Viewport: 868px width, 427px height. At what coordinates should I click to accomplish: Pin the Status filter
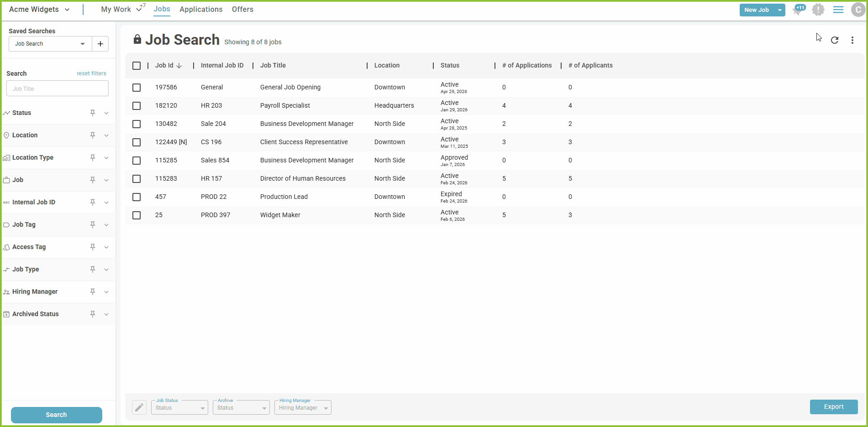tap(93, 113)
